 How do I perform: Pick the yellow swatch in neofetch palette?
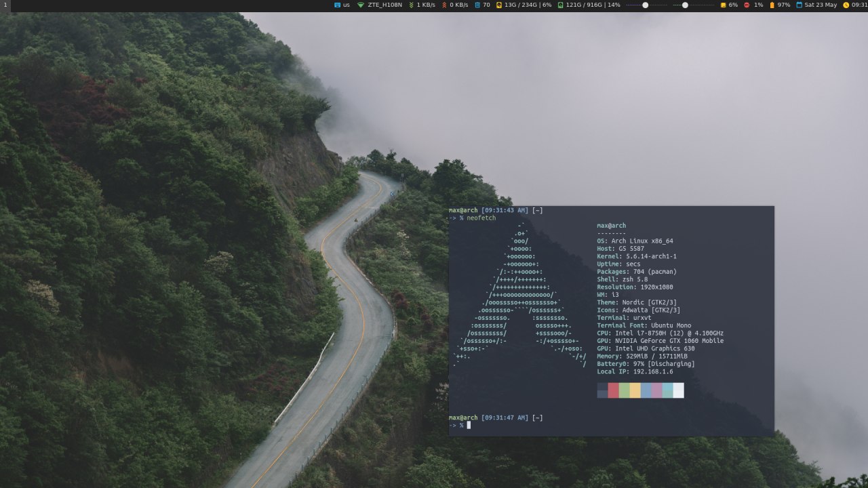point(635,390)
